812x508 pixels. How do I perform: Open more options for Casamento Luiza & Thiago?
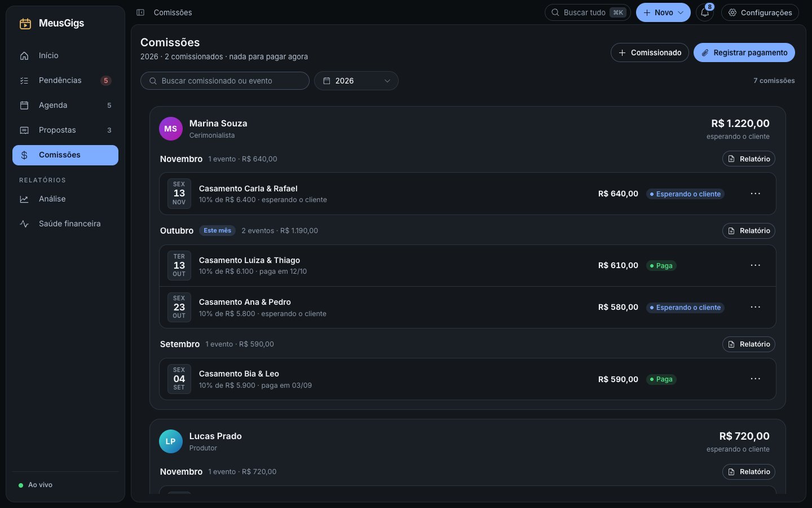(x=756, y=265)
